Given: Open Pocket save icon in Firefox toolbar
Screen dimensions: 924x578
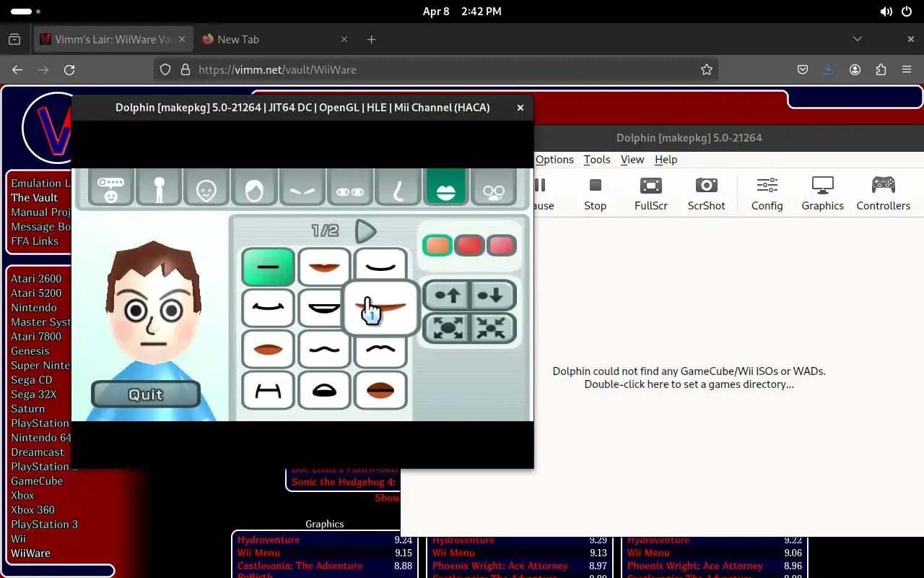Looking at the screenshot, I should [x=803, y=70].
